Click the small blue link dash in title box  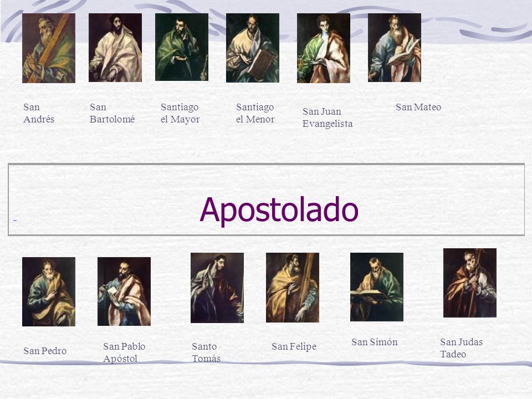point(15,221)
